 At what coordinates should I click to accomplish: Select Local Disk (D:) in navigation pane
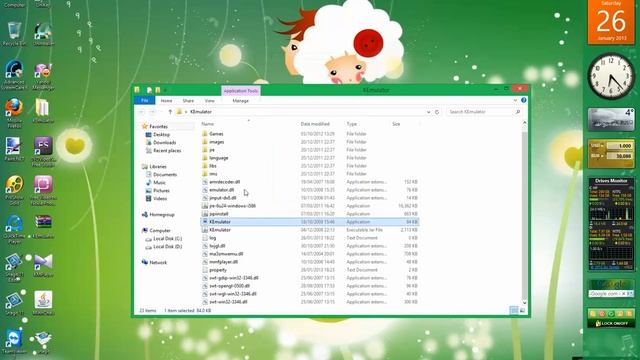pos(167,247)
